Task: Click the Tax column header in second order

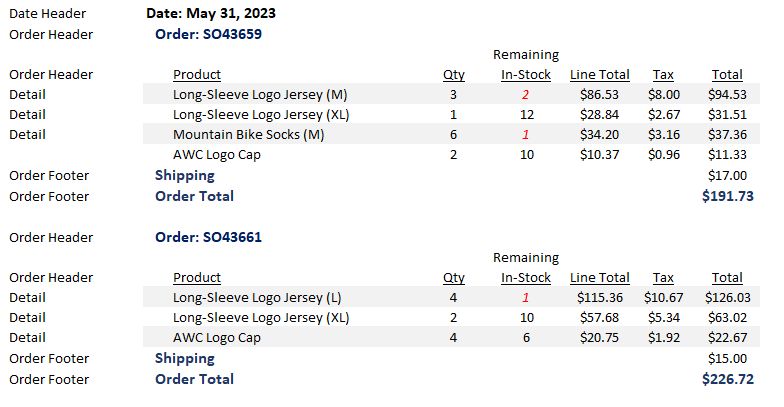Action: pyautogui.click(x=663, y=278)
